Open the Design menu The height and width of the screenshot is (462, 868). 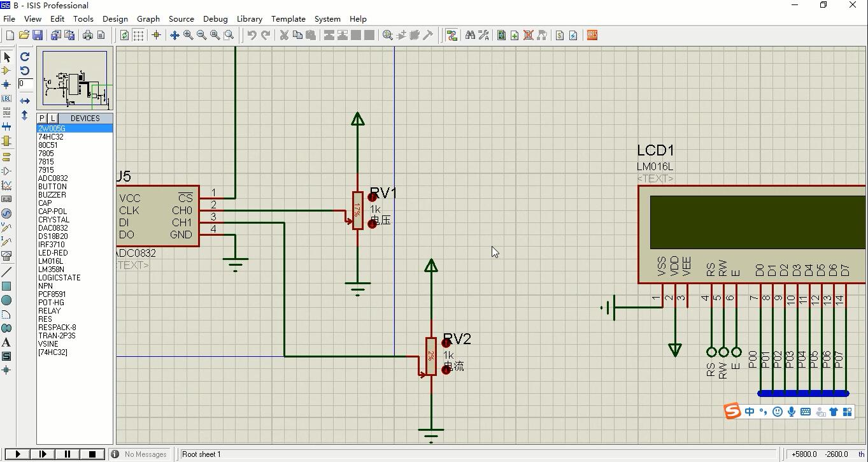[x=115, y=19]
